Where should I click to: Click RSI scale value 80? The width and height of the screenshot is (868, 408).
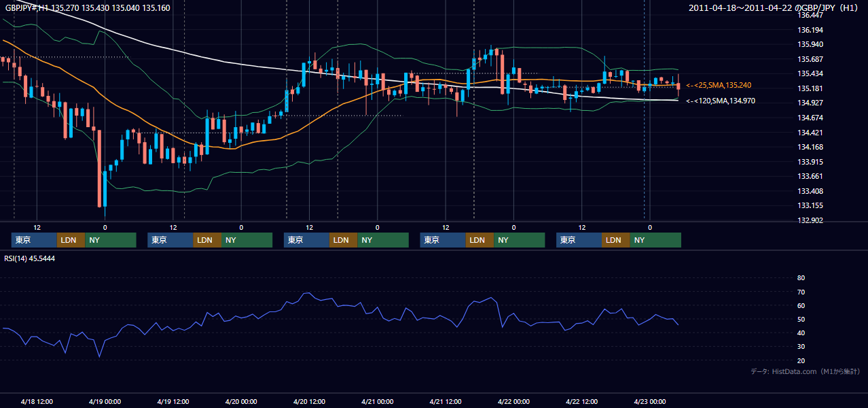pyautogui.click(x=801, y=278)
